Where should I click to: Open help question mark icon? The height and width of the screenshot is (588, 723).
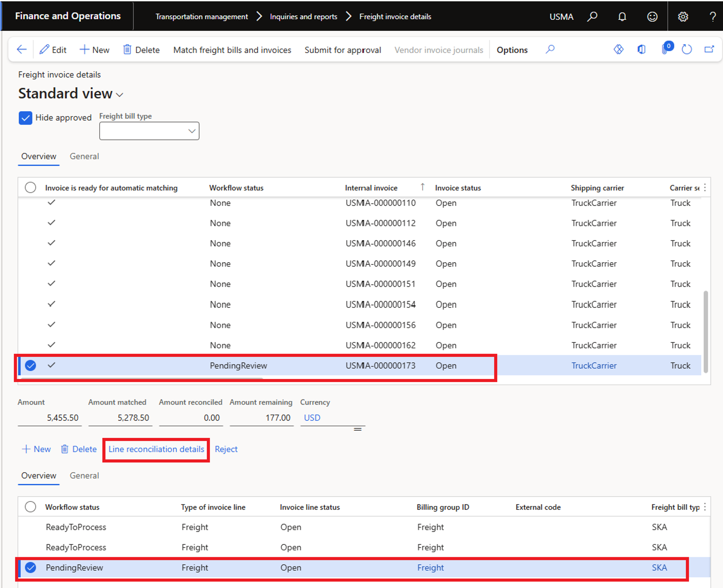pos(713,17)
